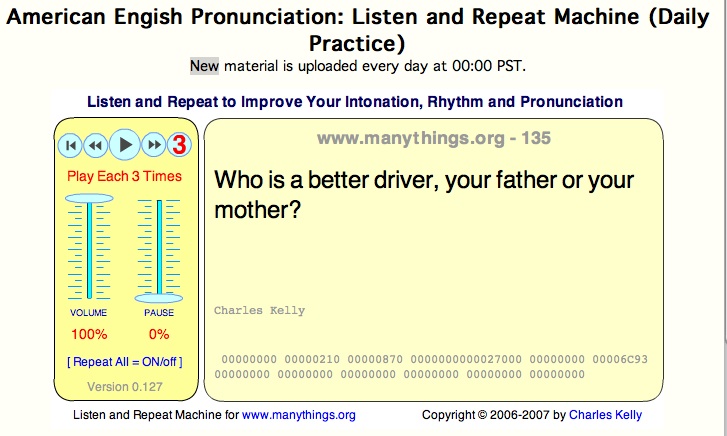Screen dimensions: 727x436
Task: Click the volume slider handle
Action: 89,199
